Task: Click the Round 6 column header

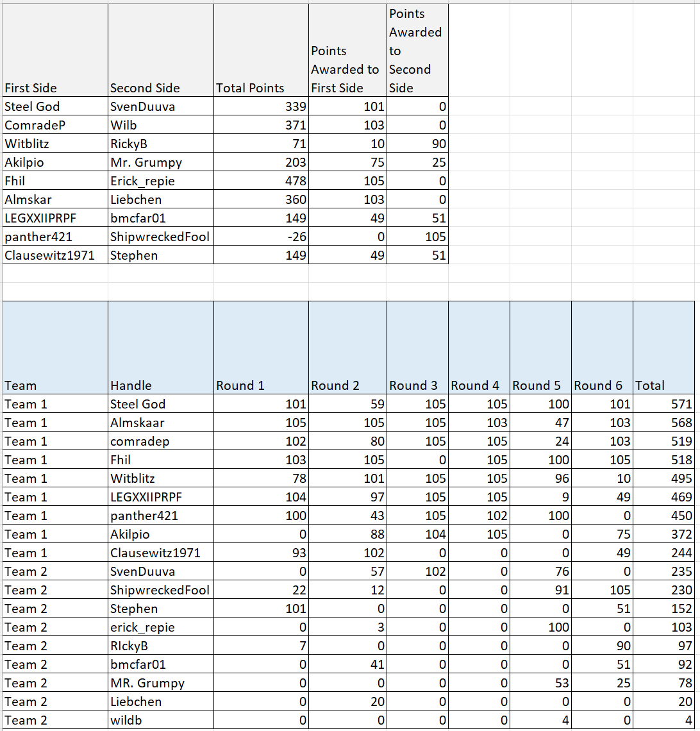Action: click(x=596, y=385)
